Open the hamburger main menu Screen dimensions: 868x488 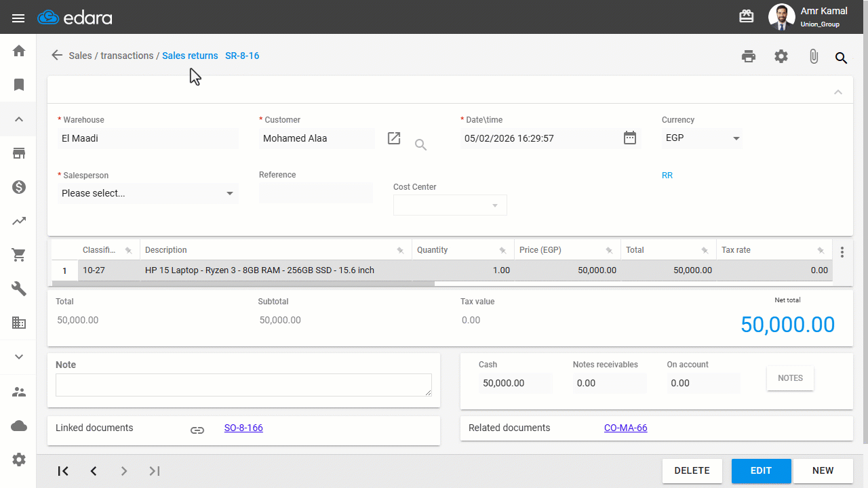18,18
